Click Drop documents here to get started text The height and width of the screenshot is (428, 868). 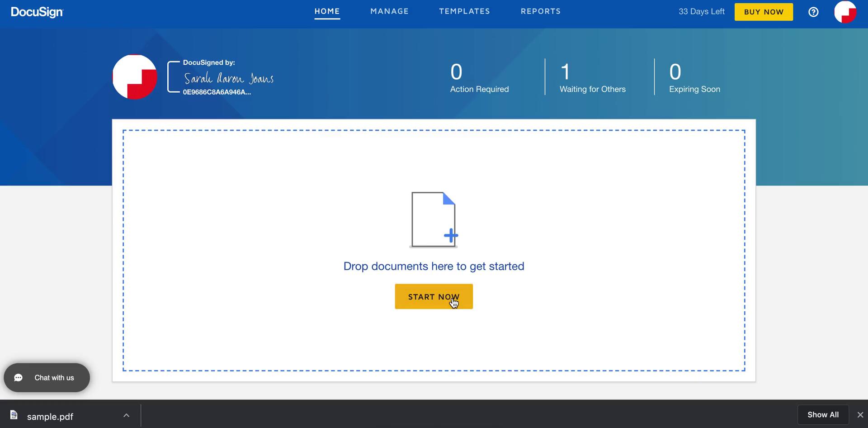(434, 266)
